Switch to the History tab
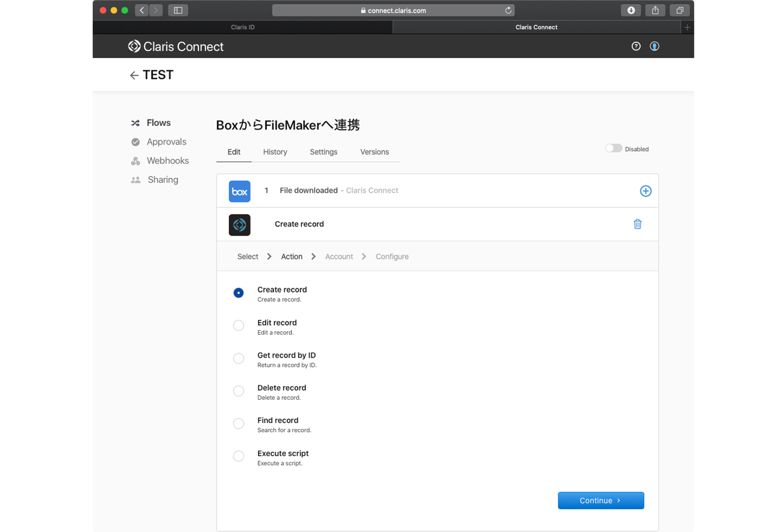The height and width of the screenshot is (532, 782). click(275, 152)
